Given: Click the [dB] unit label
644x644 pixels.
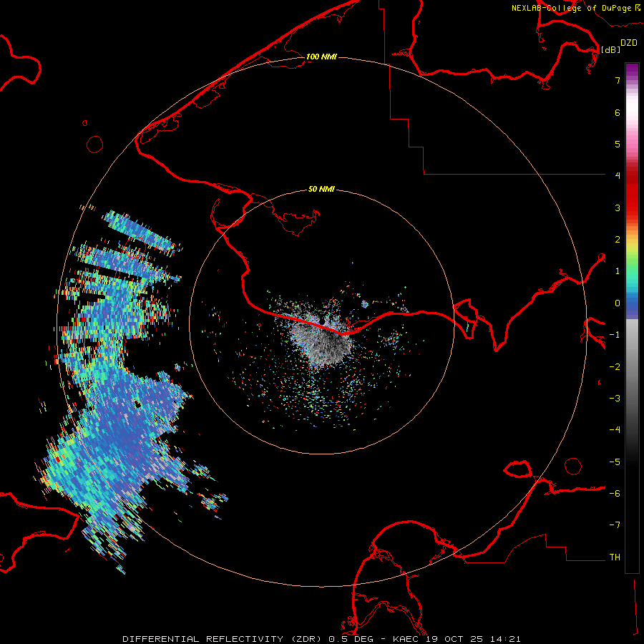Looking at the screenshot, I should [x=611, y=49].
